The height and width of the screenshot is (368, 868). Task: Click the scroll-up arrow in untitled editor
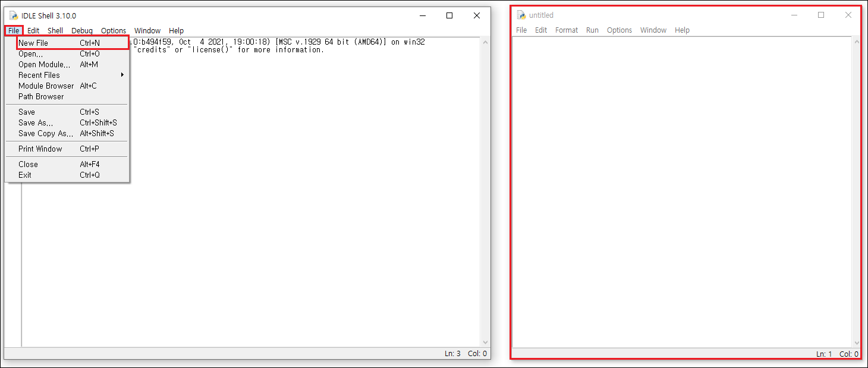pos(856,42)
